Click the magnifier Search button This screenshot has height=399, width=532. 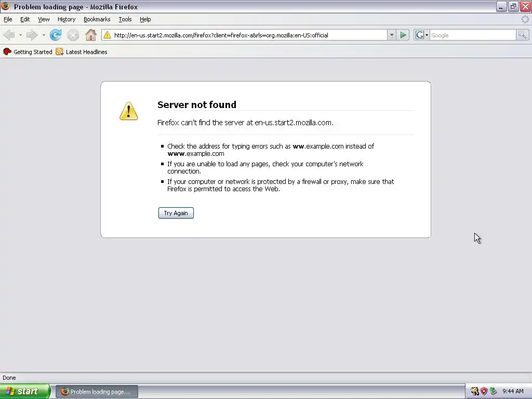[x=522, y=35]
